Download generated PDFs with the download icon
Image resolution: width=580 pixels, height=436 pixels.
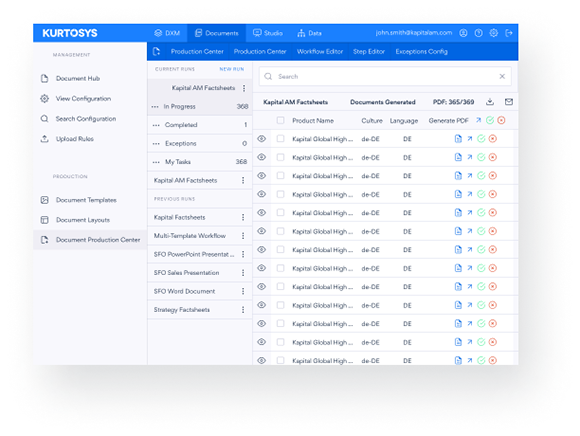490,102
